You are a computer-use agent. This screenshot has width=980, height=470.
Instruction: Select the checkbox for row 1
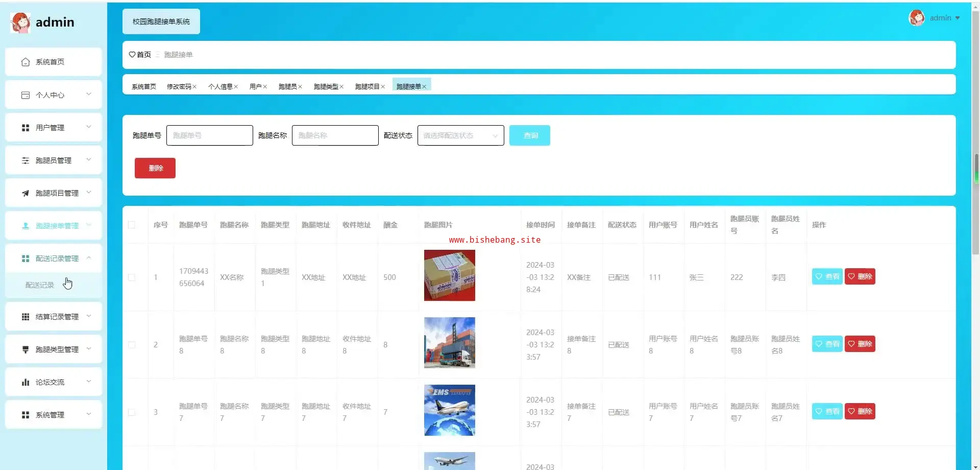tap(132, 277)
